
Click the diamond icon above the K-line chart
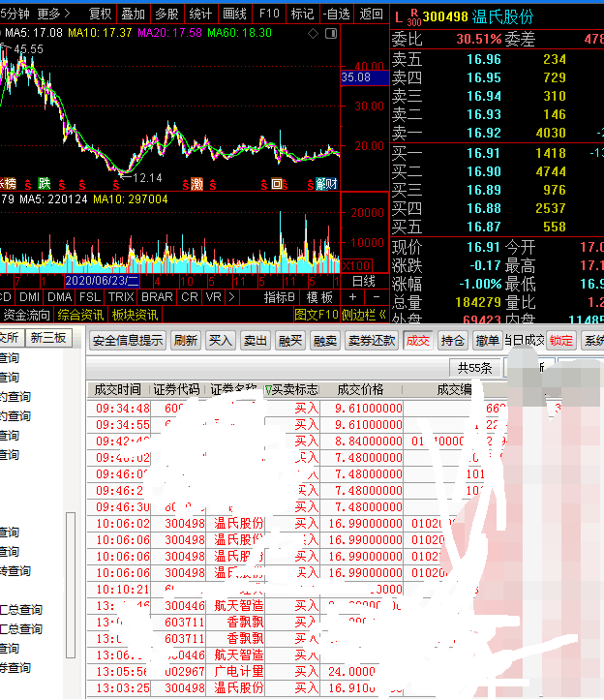coord(313,33)
